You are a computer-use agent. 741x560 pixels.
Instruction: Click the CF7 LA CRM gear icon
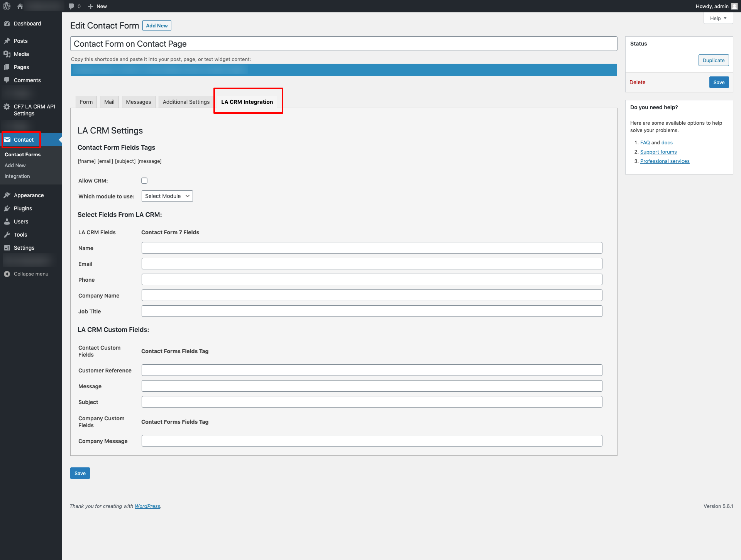[7, 107]
